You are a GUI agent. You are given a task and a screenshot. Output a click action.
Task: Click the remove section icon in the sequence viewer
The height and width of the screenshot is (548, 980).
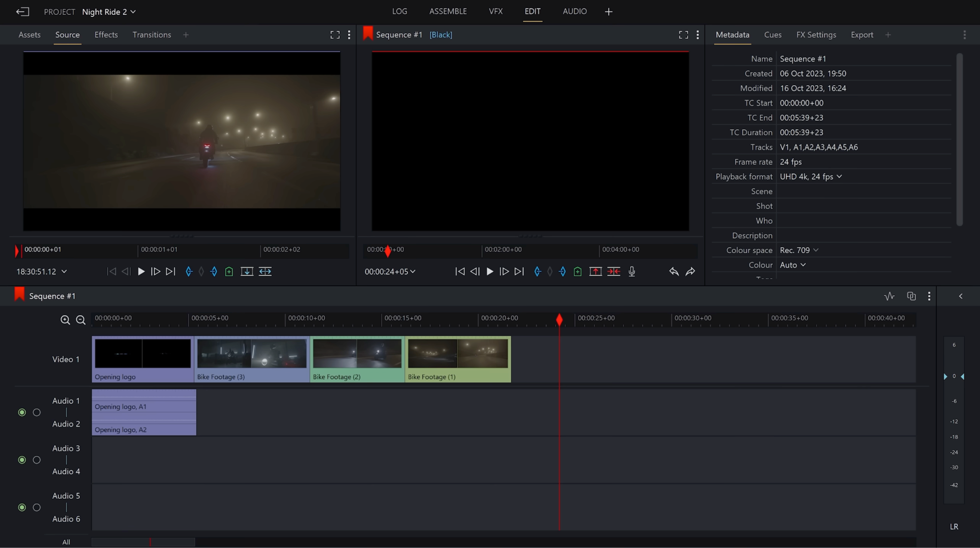click(x=614, y=271)
